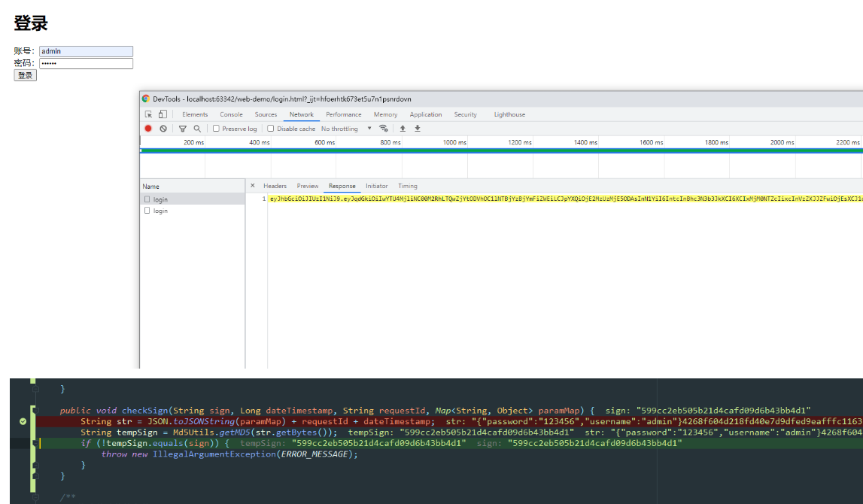The height and width of the screenshot is (504, 863).
Task: Click the yellow highlighted JWT response text
Action: pos(566,199)
